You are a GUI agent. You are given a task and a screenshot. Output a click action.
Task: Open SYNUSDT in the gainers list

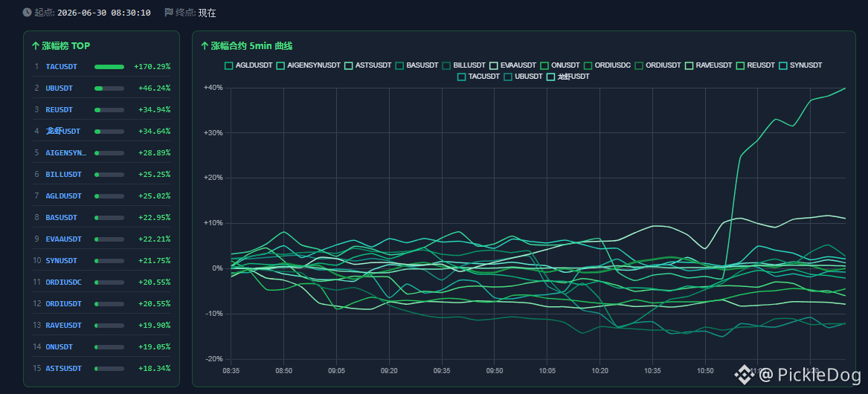coord(62,261)
